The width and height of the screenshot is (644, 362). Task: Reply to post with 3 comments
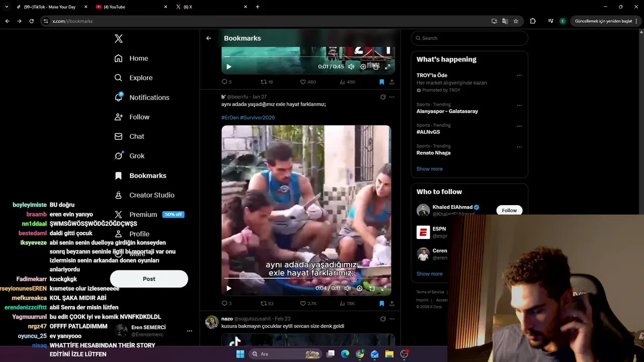click(227, 304)
